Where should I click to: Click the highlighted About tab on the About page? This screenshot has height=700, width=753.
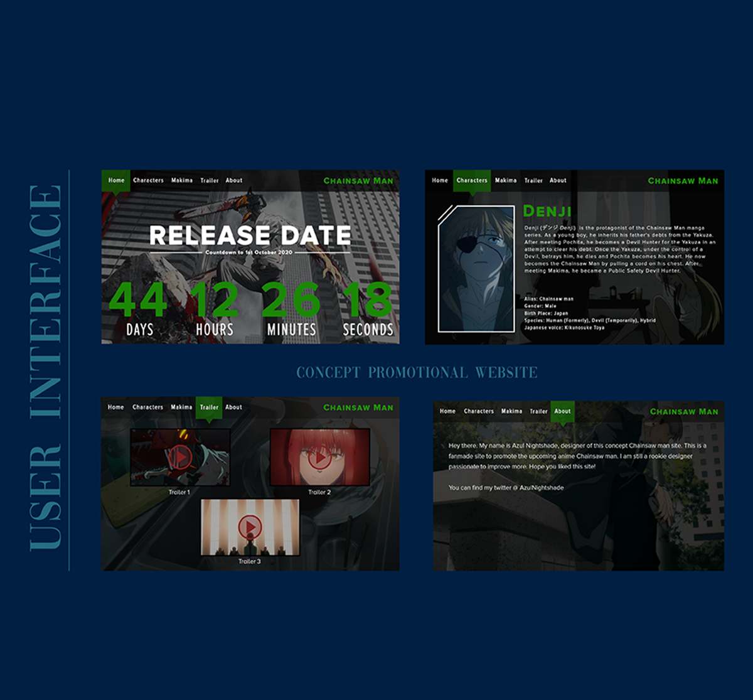pyautogui.click(x=563, y=411)
